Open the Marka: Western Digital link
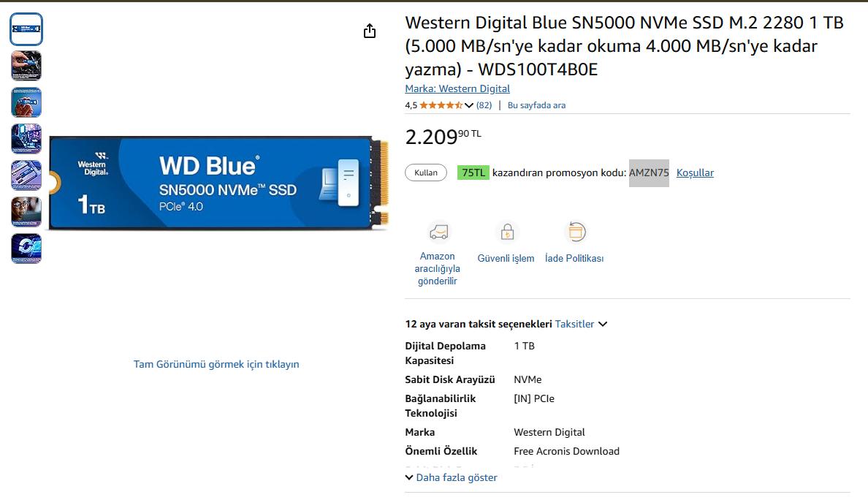868x500 pixels. [457, 88]
